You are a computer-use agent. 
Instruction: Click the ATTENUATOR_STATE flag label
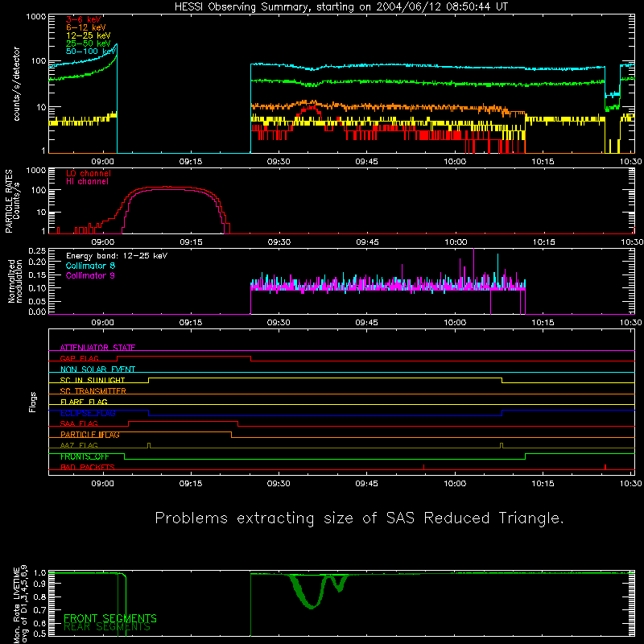[97, 348]
